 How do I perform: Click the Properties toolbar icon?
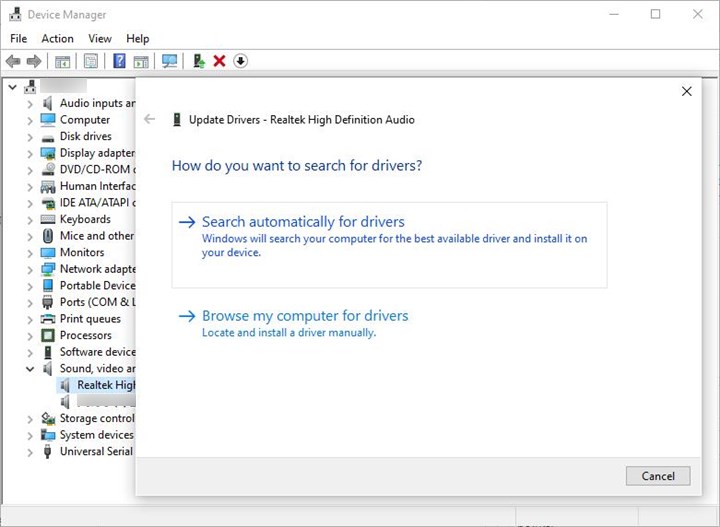click(x=91, y=61)
